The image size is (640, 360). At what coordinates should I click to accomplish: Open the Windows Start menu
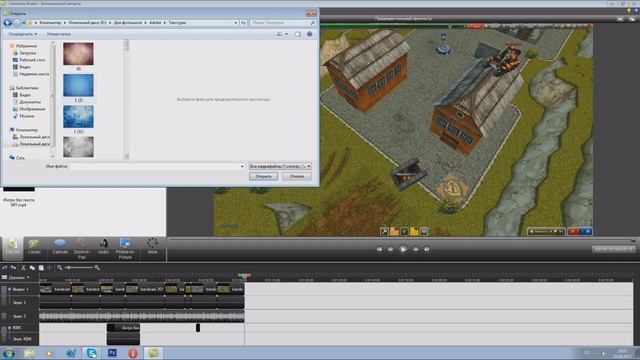(9, 353)
